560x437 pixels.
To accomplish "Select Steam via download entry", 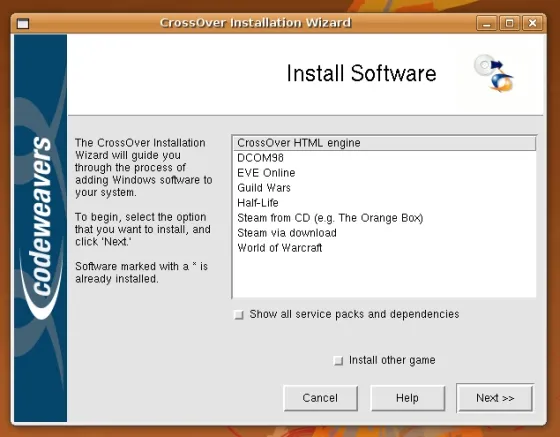I will (385, 233).
